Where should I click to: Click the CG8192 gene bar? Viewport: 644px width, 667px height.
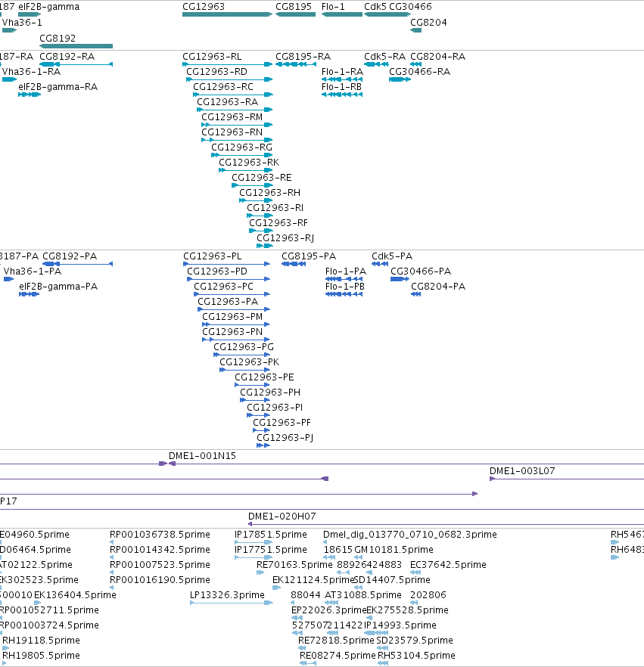pyautogui.click(x=76, y=46)
